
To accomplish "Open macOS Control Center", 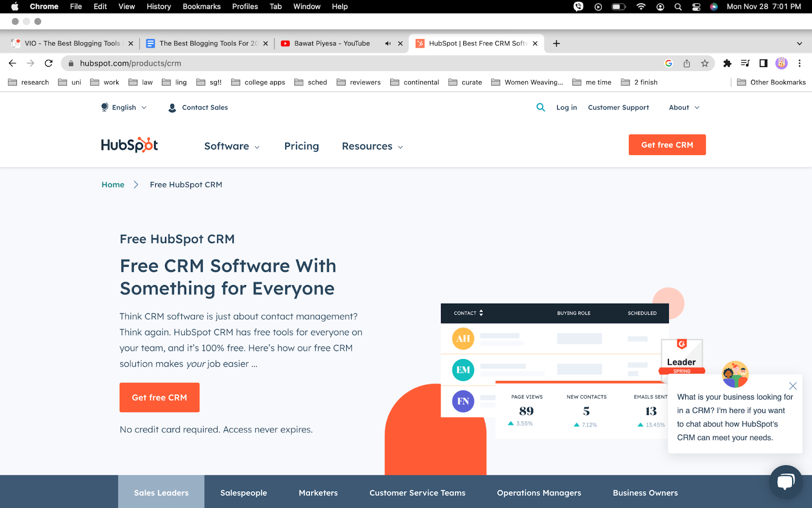I will coord(696,7).
